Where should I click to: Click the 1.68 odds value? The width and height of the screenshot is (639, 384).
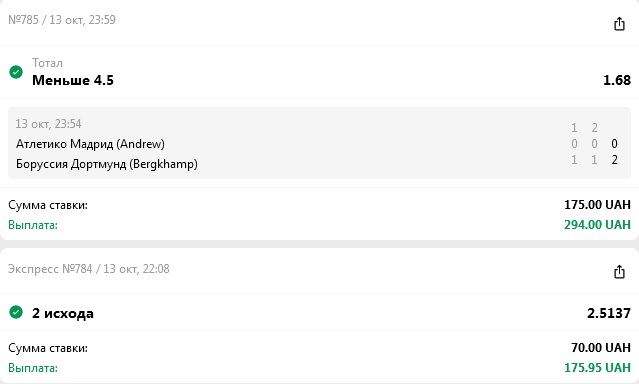[617, 80]
